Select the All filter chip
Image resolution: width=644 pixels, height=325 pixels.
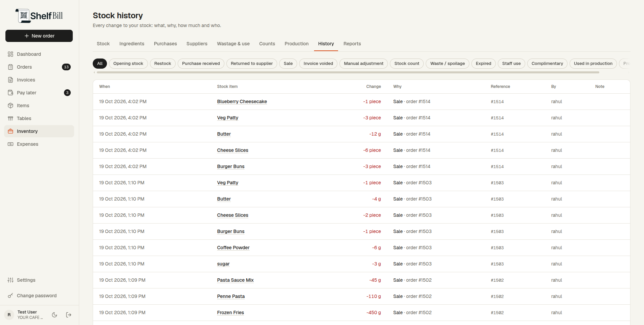[100, 64]
